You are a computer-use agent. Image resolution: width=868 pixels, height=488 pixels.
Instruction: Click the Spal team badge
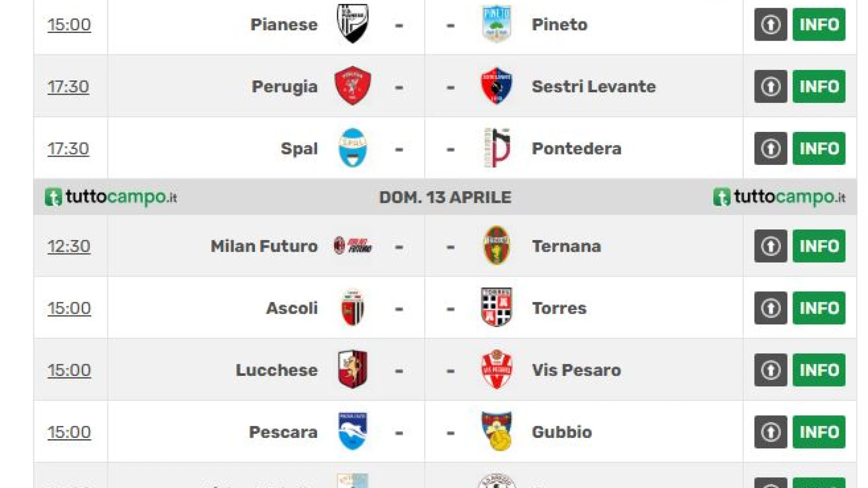353,148
